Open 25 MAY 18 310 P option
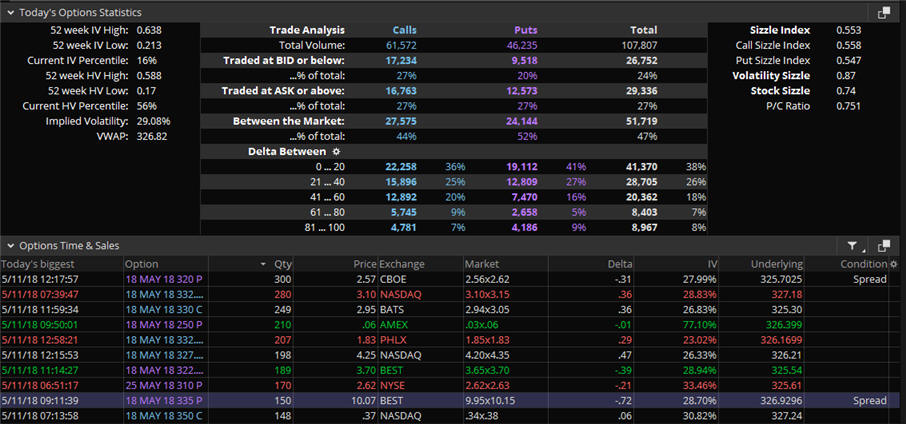 click(163, 386)
